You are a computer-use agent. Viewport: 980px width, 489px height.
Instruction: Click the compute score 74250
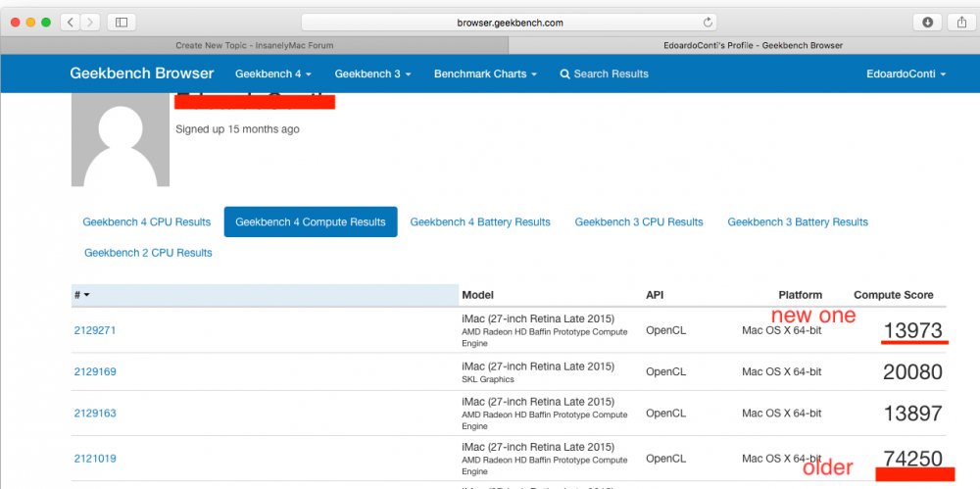tap(912, 459)
